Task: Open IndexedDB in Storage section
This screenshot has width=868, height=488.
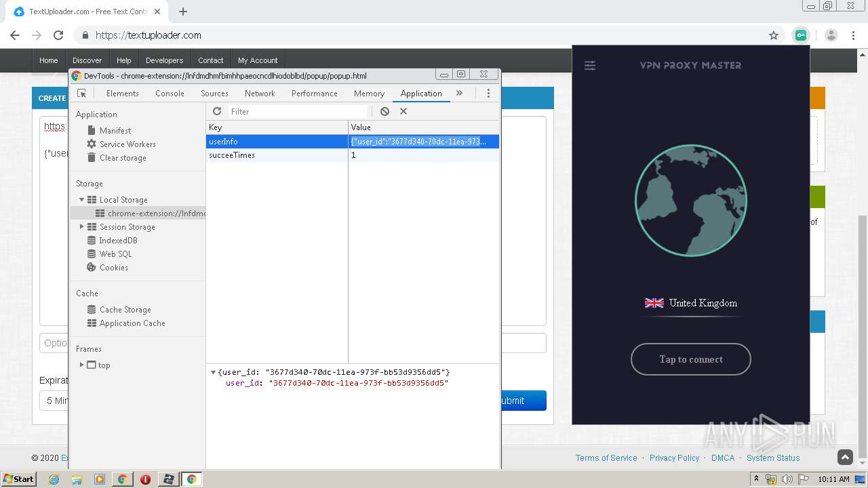Action: point(118,241)
